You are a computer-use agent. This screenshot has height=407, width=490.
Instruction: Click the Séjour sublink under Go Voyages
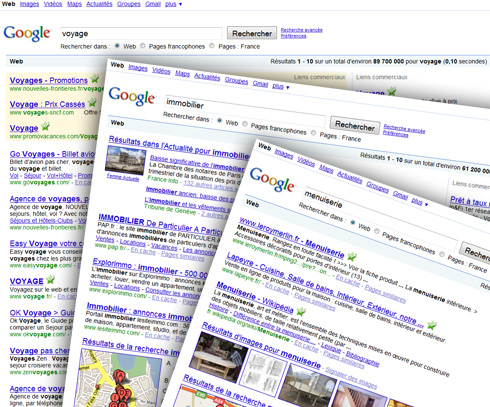coord(32,175)
